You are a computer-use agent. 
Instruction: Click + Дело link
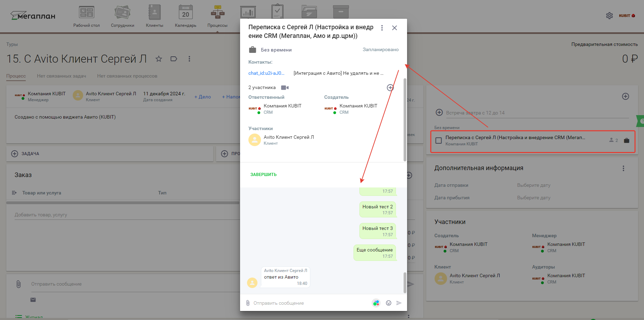202,97
